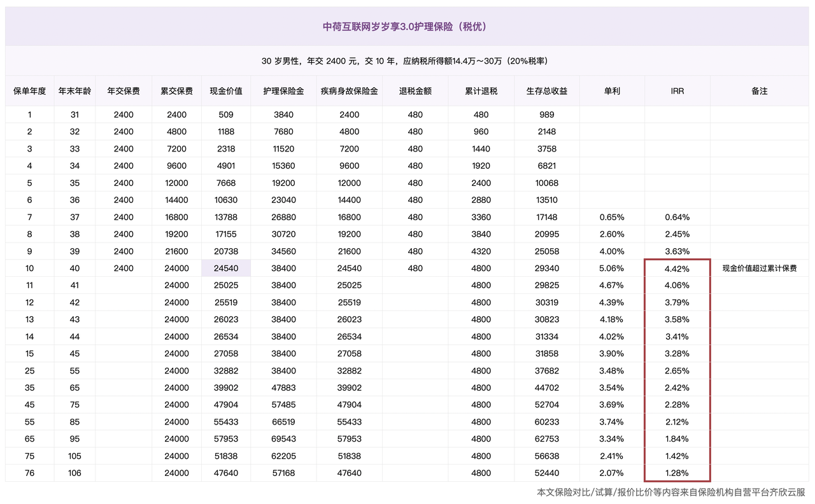Click the 保单年度 column header
Viewport: 815px width, 504px height.
pos(30,91)
